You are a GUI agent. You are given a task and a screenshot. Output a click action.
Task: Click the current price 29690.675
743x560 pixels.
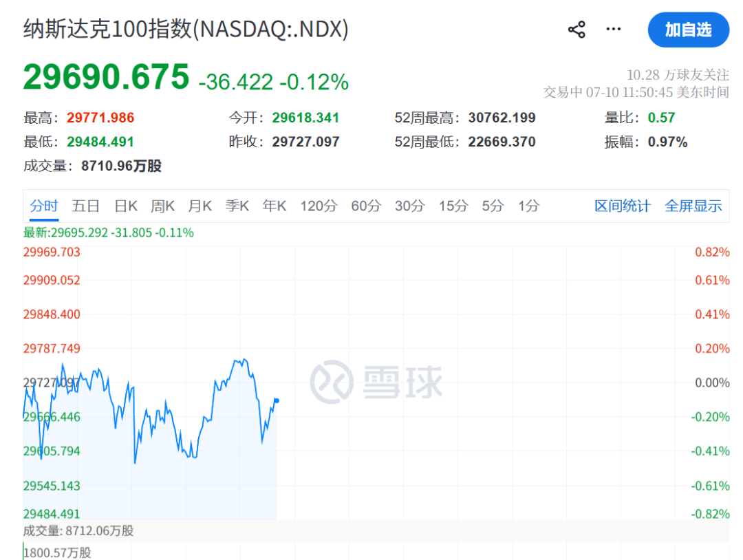pyautogui.click(x=106, y=77)
